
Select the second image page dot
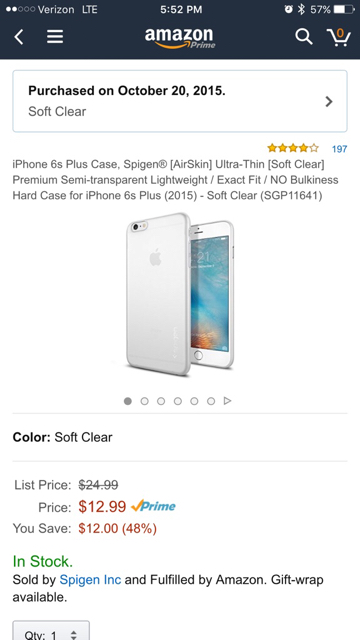144,401
